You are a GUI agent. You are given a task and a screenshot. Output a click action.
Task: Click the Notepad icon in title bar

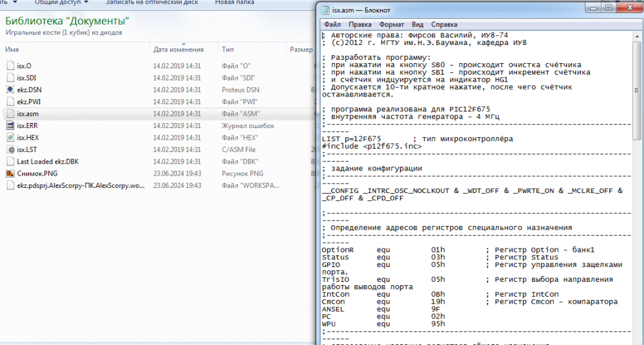tap(324, 10)
